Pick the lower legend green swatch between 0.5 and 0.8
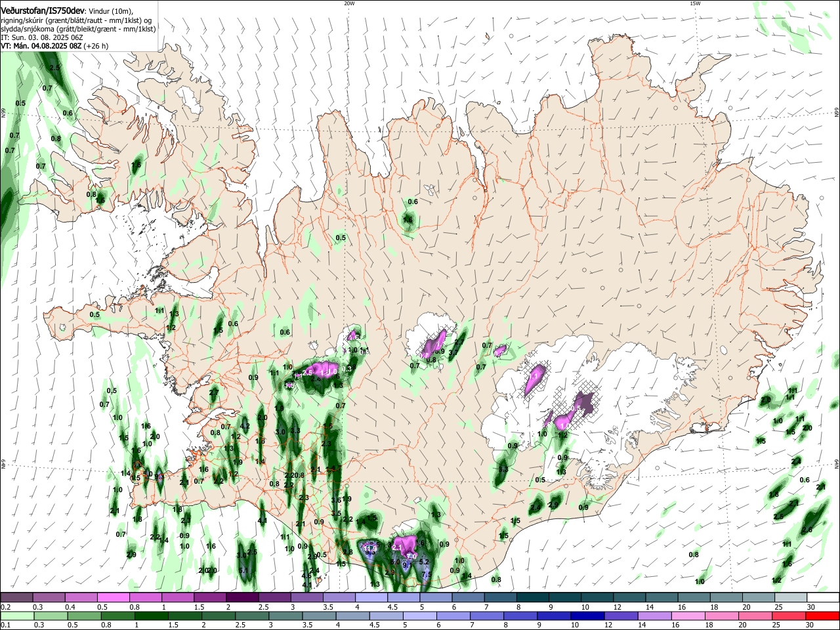Image resolution: width=840 pixels, height=630 pixels. [x=84, y=616]
